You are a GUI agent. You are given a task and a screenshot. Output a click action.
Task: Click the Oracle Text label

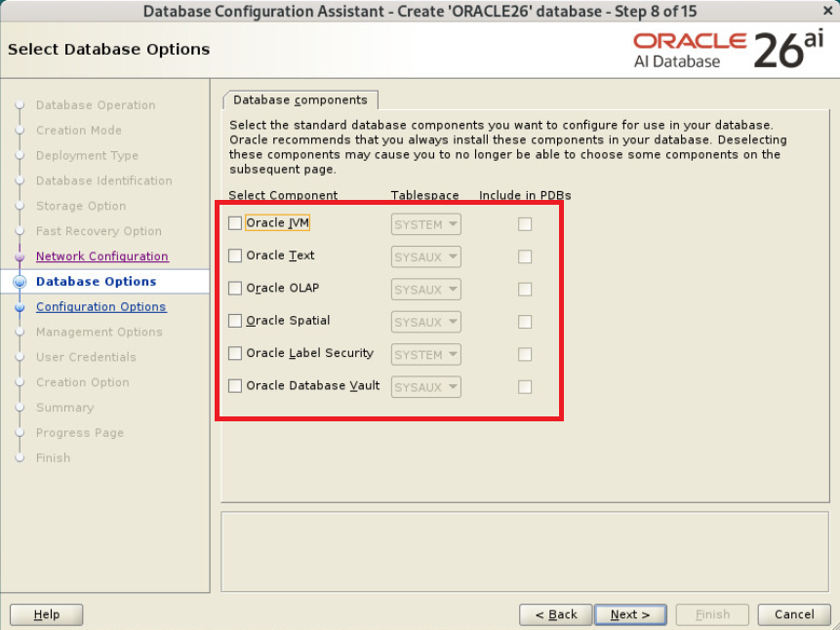[x=280, y=256]
